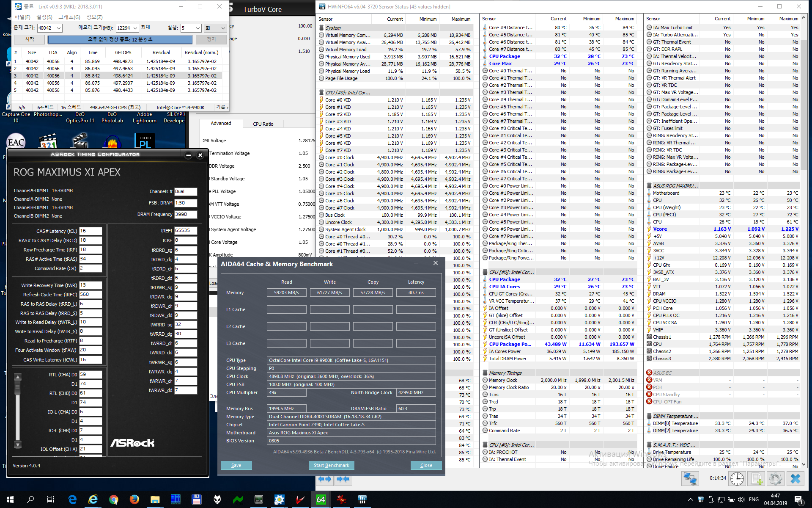Click the Start Benchmark button
Screen dimensions: 812x508
(x=331, y=465)
